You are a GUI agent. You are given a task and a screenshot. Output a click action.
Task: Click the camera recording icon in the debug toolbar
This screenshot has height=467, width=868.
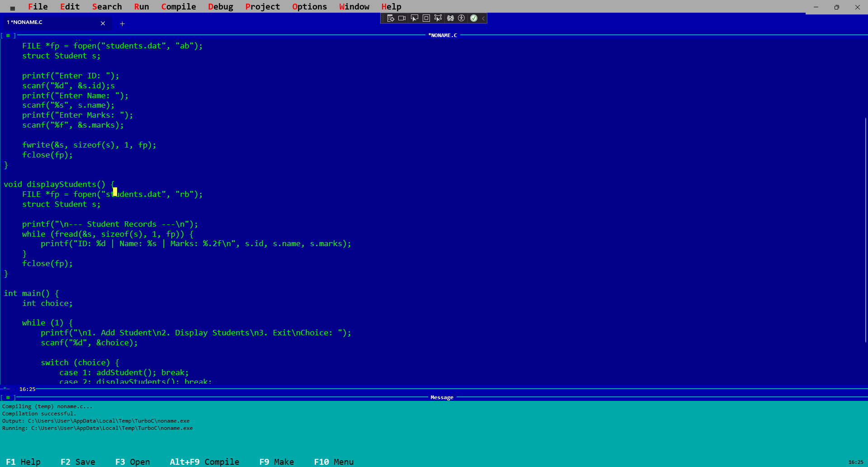[x=402, y=18]
